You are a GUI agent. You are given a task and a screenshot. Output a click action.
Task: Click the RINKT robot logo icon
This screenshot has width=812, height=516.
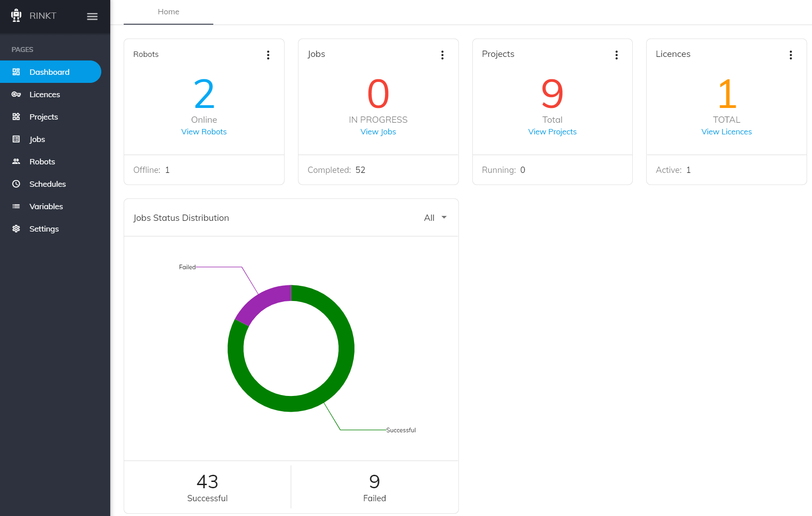pyautogui.click(x=16, y=16)
